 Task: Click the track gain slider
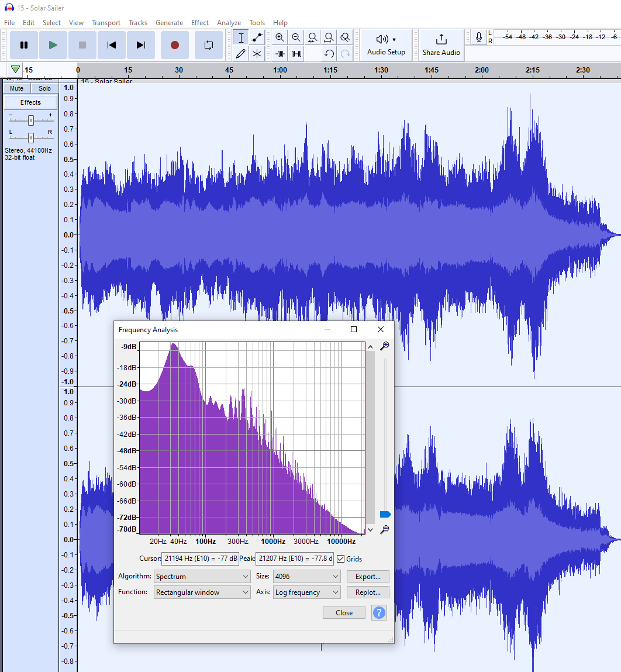(31, 120)
